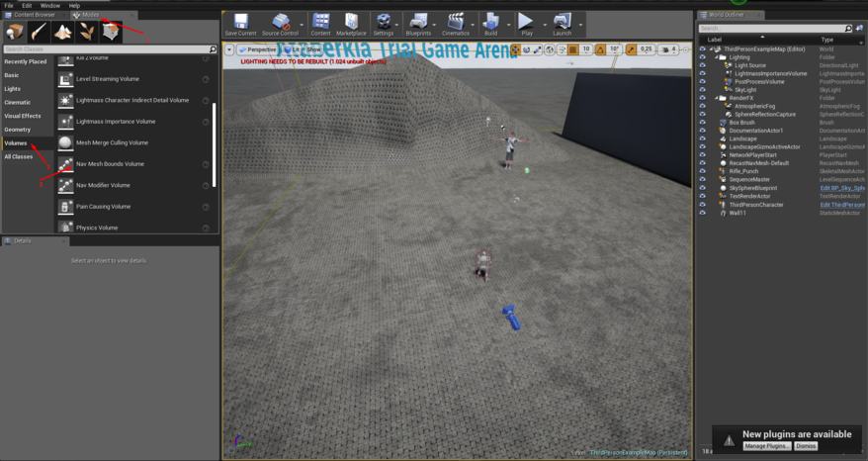868x461 pixels.
Task: Click the Edit BP_Sky_Sph link
Action: 842,188
